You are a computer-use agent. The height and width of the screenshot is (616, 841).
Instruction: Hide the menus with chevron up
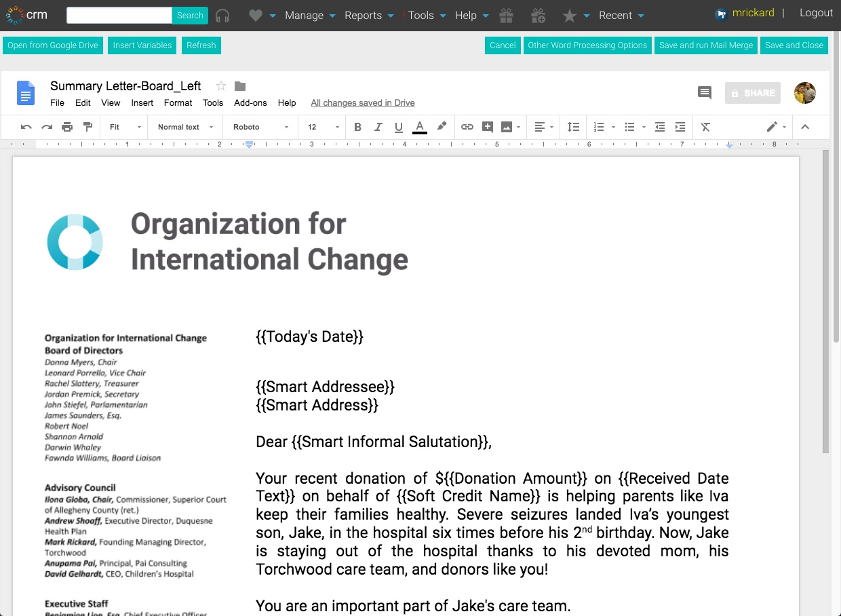pos(805,127)
